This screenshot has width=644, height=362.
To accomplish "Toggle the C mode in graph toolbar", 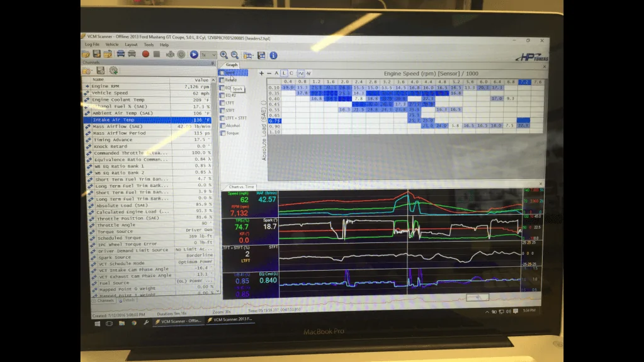I will 291,73.
